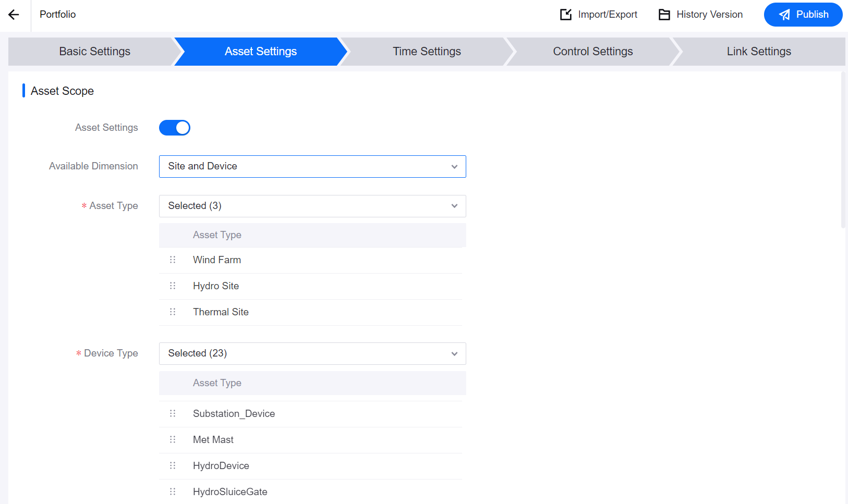
Task: Click the drag handle beside HydroDevice
Action: tap(173, 465)
